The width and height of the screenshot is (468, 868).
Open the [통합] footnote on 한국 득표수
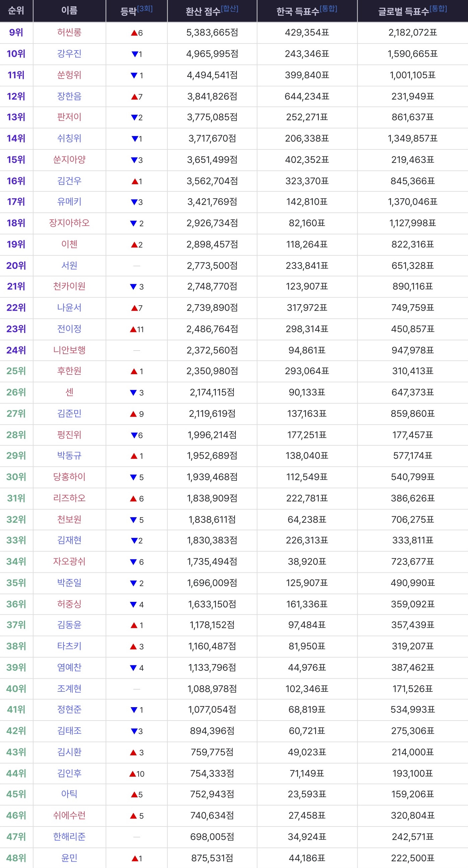(328, 9)
